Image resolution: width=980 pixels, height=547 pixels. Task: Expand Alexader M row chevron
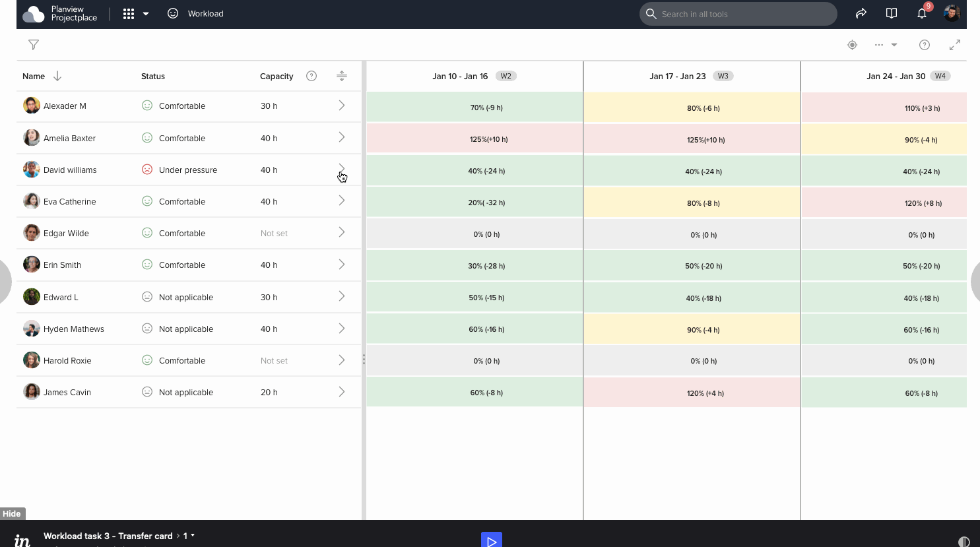tap(341, 106)
